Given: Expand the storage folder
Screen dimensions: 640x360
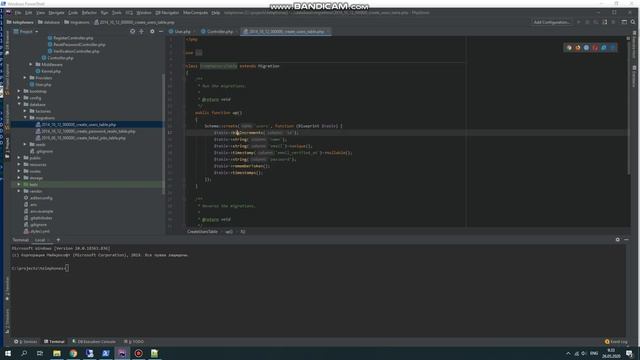Looking at the screenshot, I should pos(19,178).
